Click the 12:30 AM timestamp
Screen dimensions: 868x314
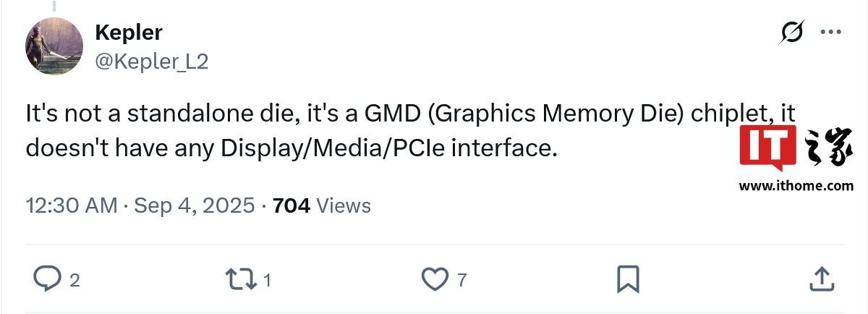[71, 205]
